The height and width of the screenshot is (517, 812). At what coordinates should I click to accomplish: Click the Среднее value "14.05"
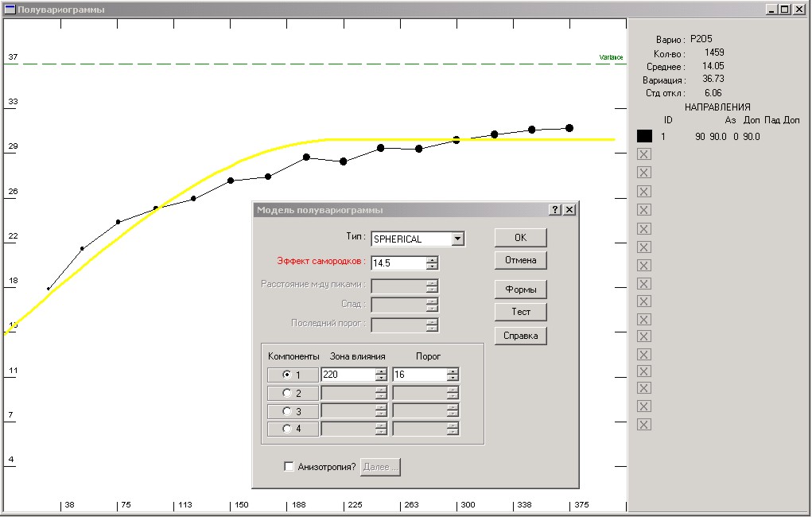(x=713, y=66)
